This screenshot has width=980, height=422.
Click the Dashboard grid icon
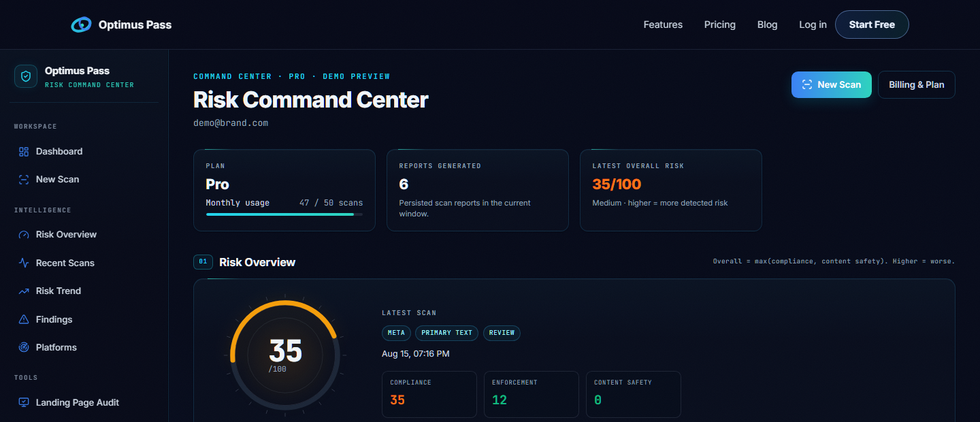[24, 152]
